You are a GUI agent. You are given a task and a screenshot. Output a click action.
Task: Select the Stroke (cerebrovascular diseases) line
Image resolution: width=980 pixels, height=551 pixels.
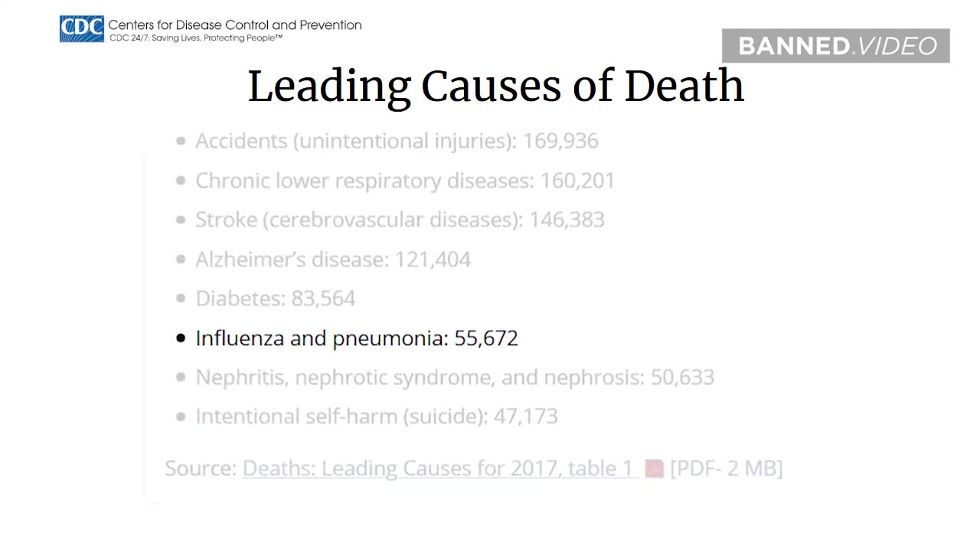coord(400,220)
